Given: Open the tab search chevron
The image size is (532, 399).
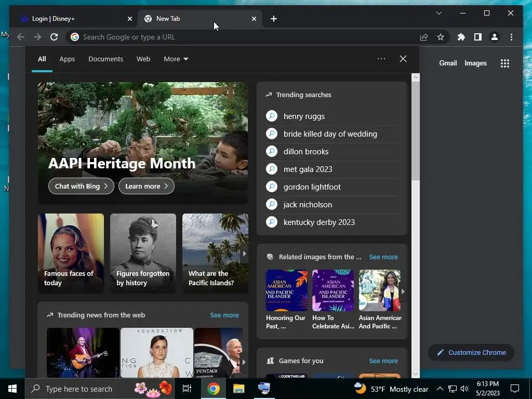Looking at the screenshot, I should coord(439,13).
